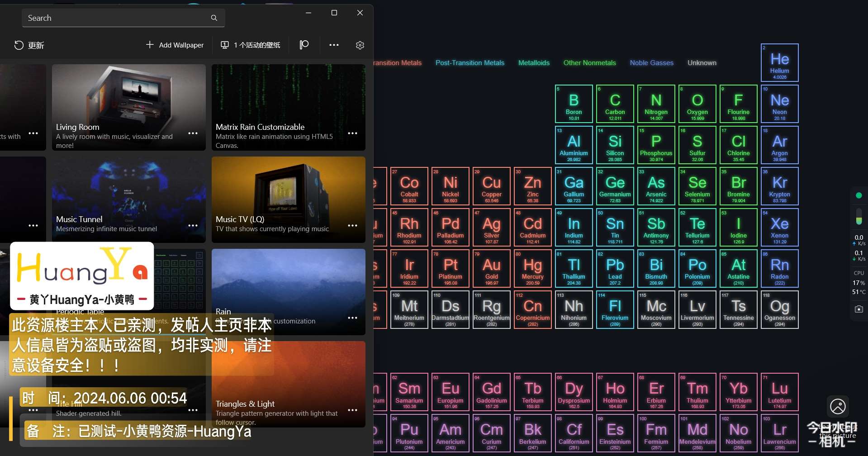Select the Triangles & Light wallpaper
Viewport: 868px width, 456px height.
(289, 384)
